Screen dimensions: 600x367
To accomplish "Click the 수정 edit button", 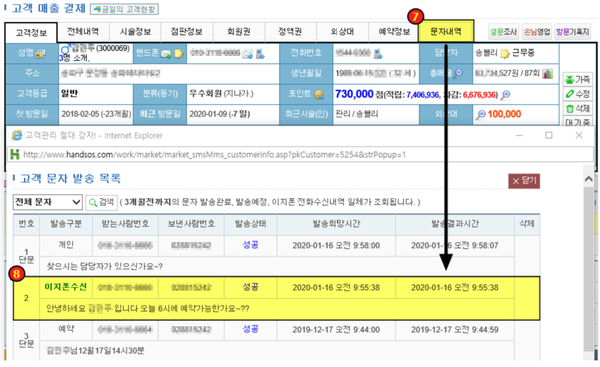I will (577, 94).
